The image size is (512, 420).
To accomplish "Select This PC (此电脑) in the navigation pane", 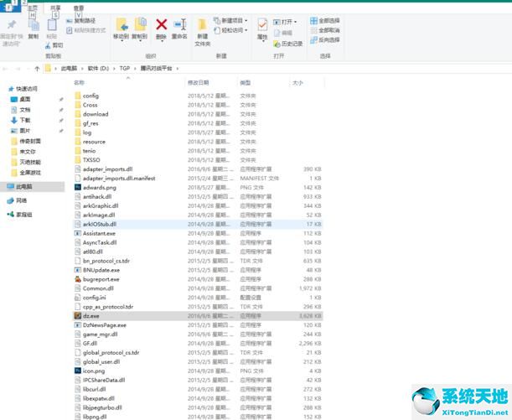I will (x=25, y=187).
